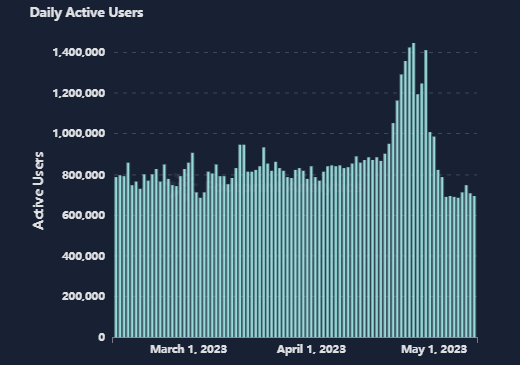Click the 1,400,000 dashed gridline

295,52
